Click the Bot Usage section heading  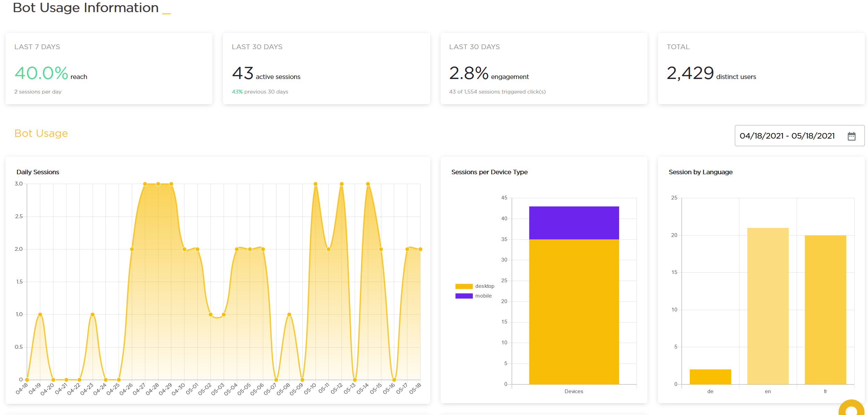click(41, 133)
